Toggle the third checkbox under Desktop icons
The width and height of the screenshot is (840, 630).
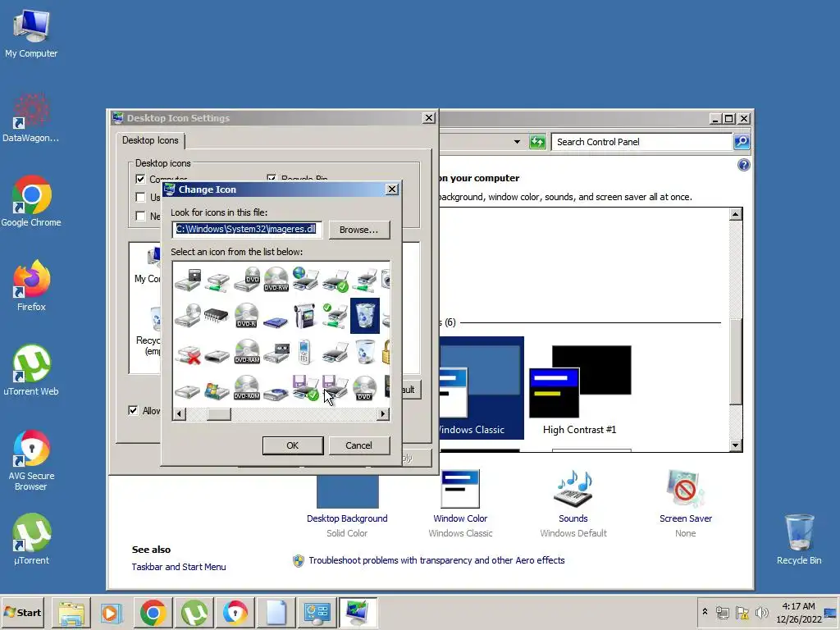click(x=140, y=216)
